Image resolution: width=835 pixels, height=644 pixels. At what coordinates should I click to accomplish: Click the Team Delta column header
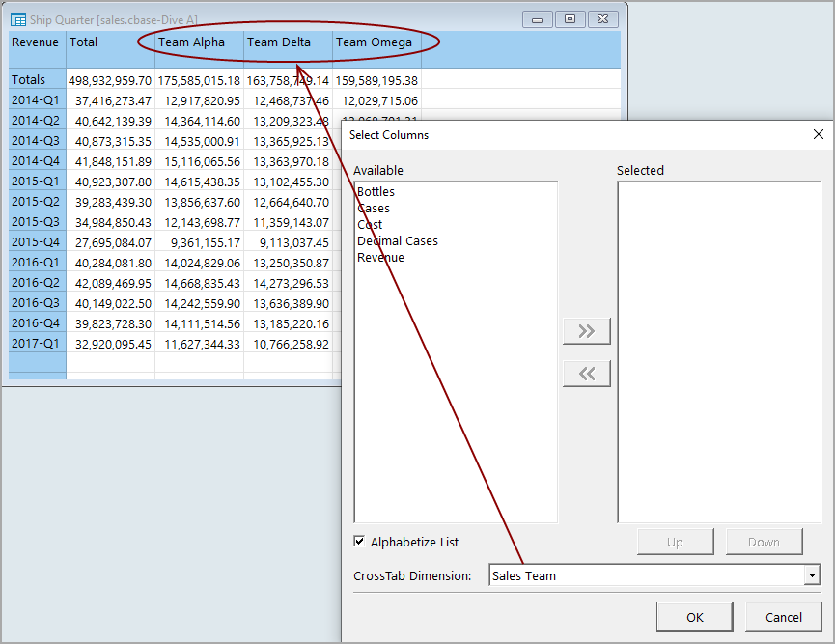279,42
